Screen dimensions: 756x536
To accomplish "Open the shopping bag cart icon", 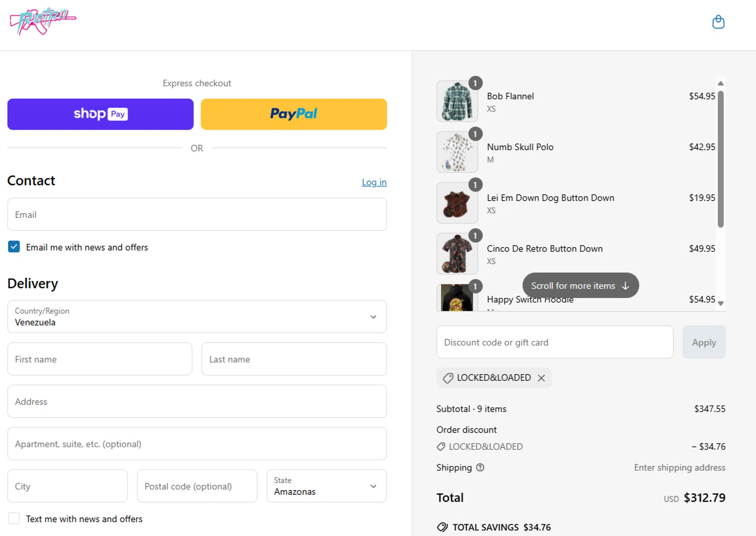I will pos(718,22).
